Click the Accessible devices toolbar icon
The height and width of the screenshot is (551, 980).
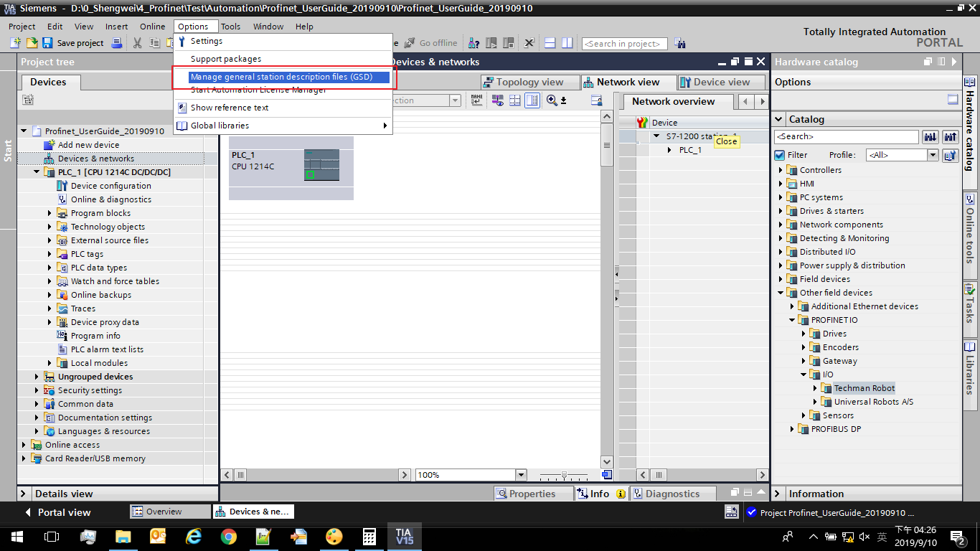(x=475, y=43)
